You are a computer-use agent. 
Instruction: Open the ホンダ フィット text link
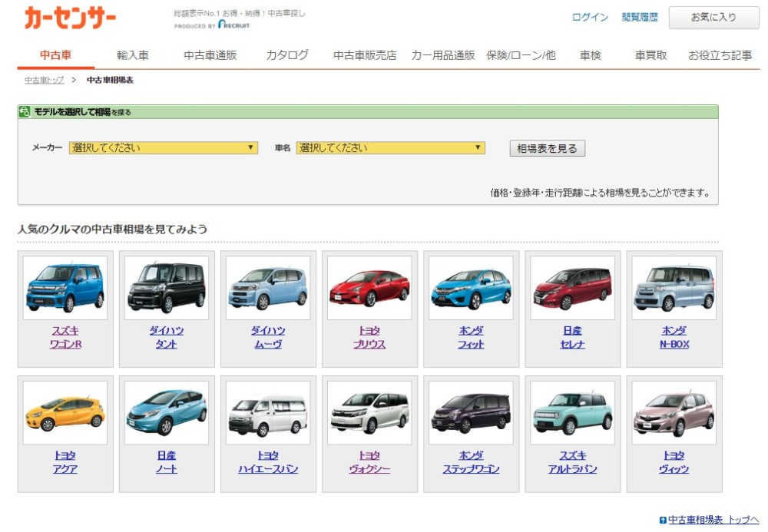pos(471,337)
